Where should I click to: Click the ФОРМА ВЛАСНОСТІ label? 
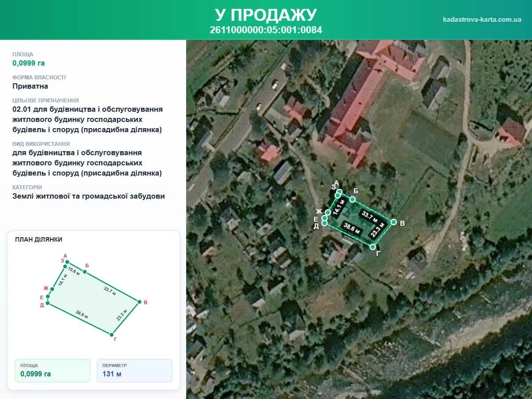coord(39,77)
